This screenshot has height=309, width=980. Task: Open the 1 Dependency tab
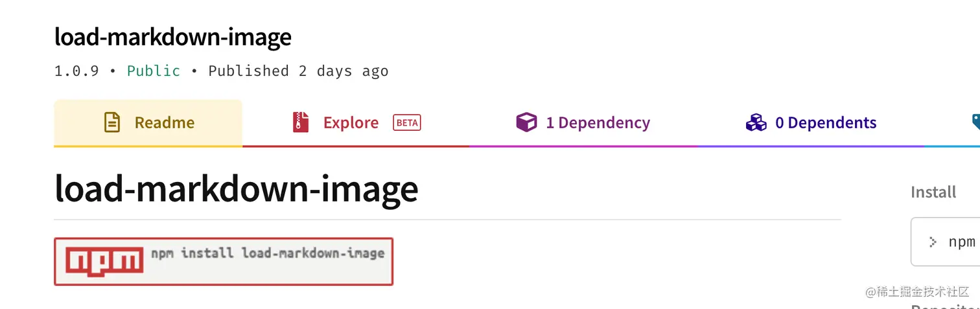coord(597,122)
